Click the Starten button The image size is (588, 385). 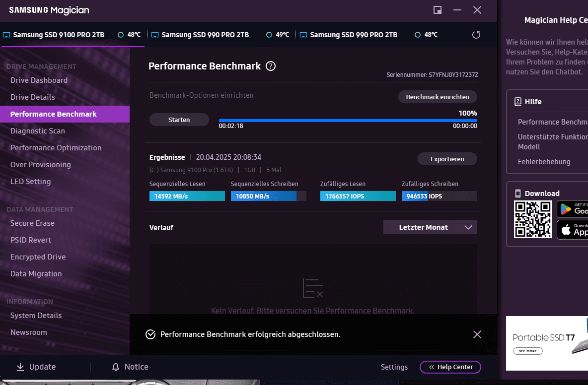[x=179, y=120]
